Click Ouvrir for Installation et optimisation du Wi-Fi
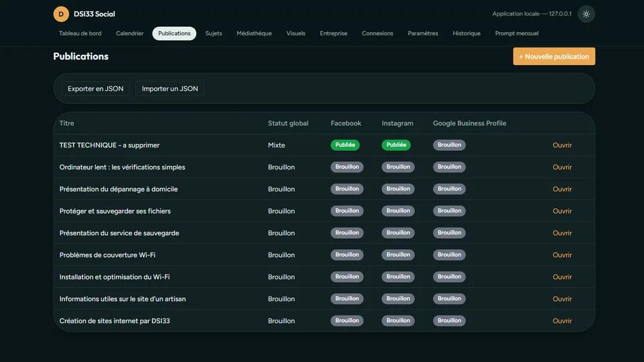This screenshot has height=362, width=644. [562, 277]
